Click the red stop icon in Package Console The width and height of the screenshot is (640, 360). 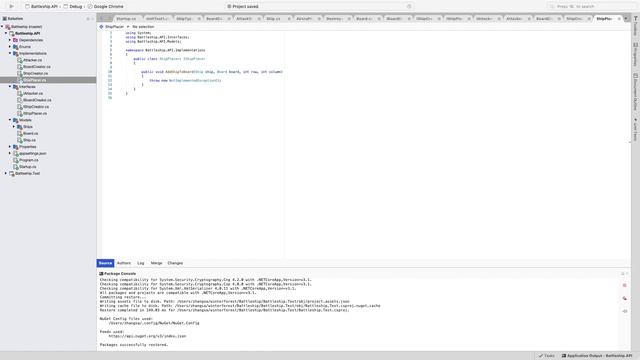point(624,285)
